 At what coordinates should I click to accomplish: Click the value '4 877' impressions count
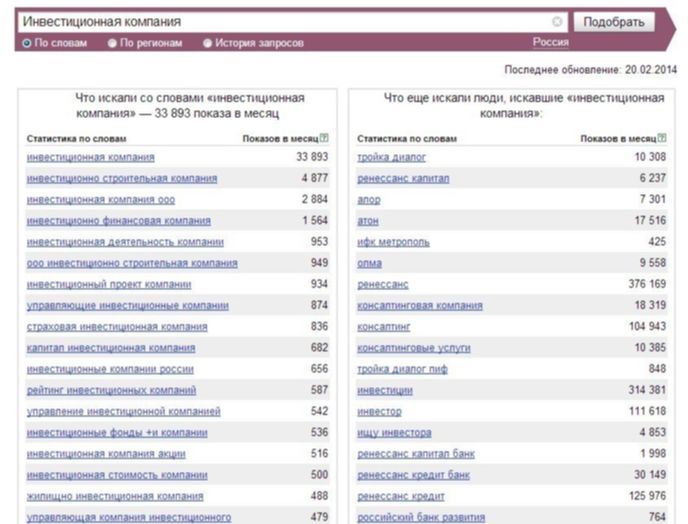click(x=315, y=178)
